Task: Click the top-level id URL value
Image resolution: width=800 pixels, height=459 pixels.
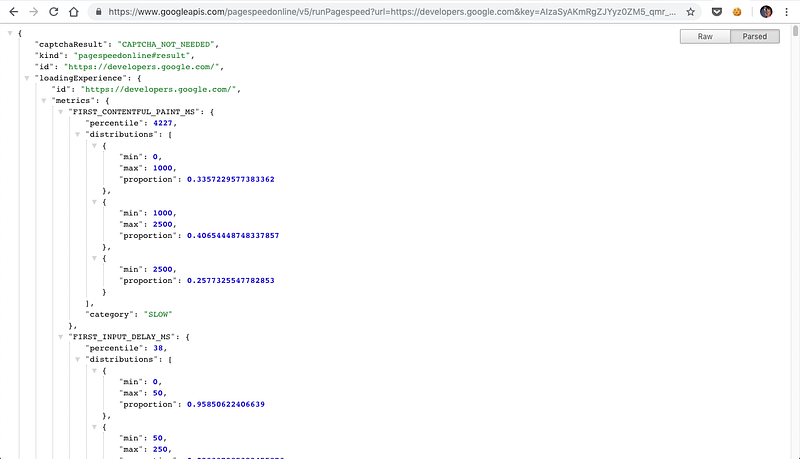Action: (141, 67)
